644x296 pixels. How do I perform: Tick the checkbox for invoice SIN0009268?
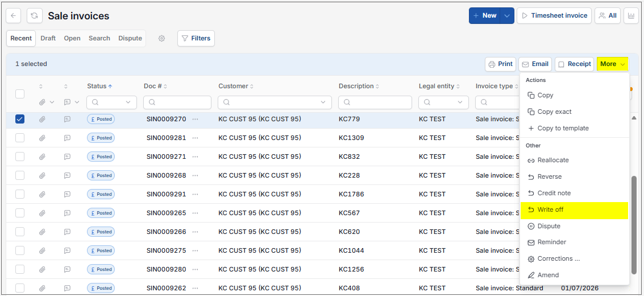20,175
